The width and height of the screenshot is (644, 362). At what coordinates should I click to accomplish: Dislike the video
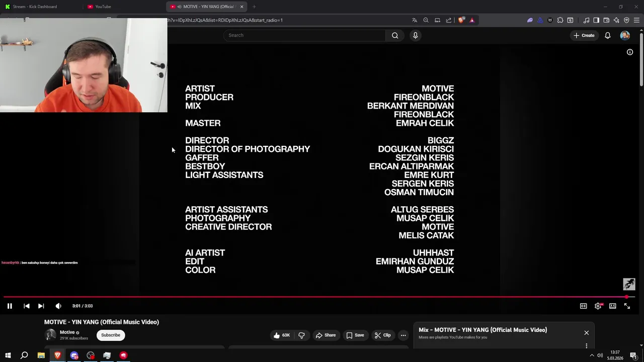click(x=302, y=335)
